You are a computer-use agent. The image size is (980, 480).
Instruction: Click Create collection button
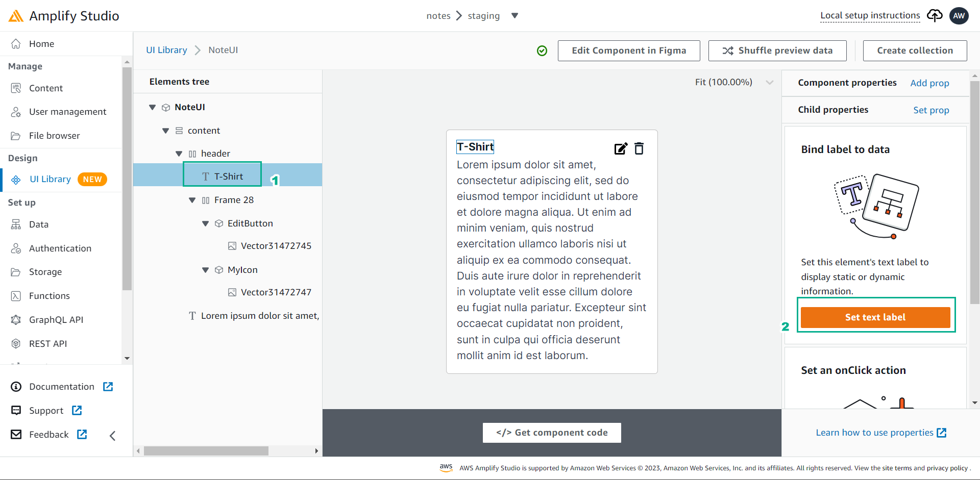tap(915, 50)
